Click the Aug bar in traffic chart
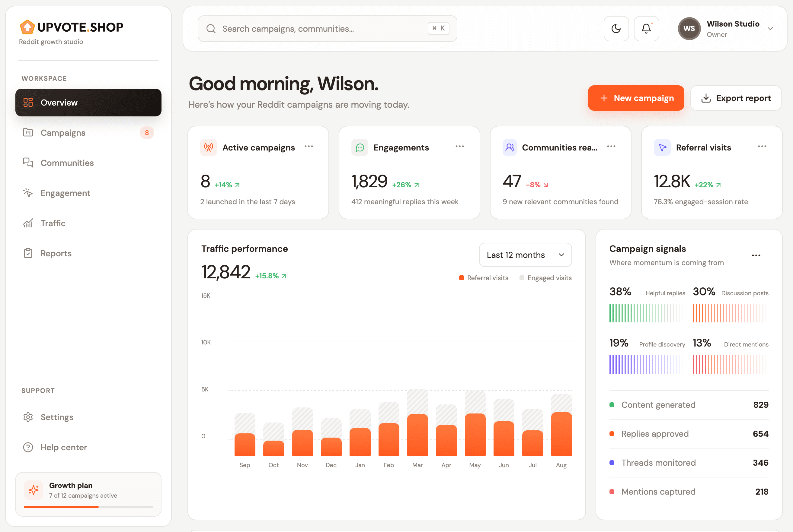 [x=561, y=425]
